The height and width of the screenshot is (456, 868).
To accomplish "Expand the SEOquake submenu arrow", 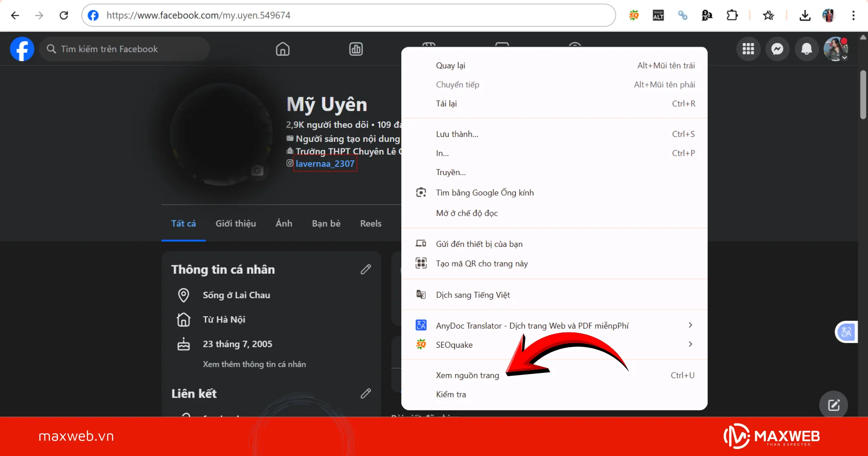I will point(690,344).
